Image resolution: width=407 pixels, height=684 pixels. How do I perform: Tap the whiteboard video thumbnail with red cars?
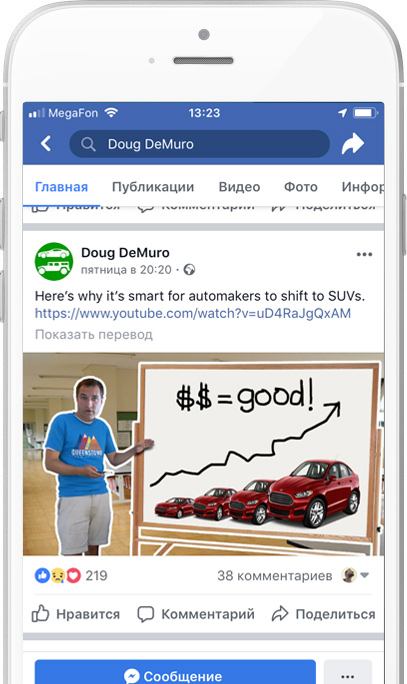click(x=203, y=454)
